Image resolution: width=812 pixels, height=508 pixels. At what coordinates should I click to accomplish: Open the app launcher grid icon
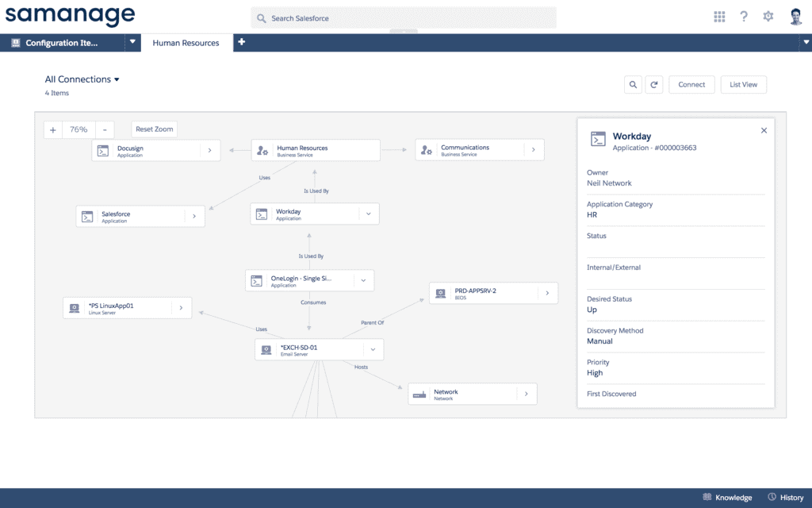(x=719, y=17)
